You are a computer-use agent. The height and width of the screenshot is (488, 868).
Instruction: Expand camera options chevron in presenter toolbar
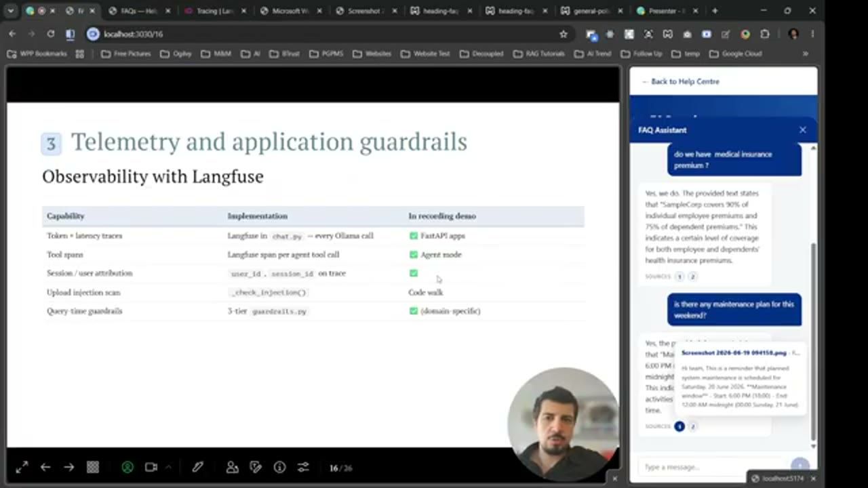[x=168, y=467]
